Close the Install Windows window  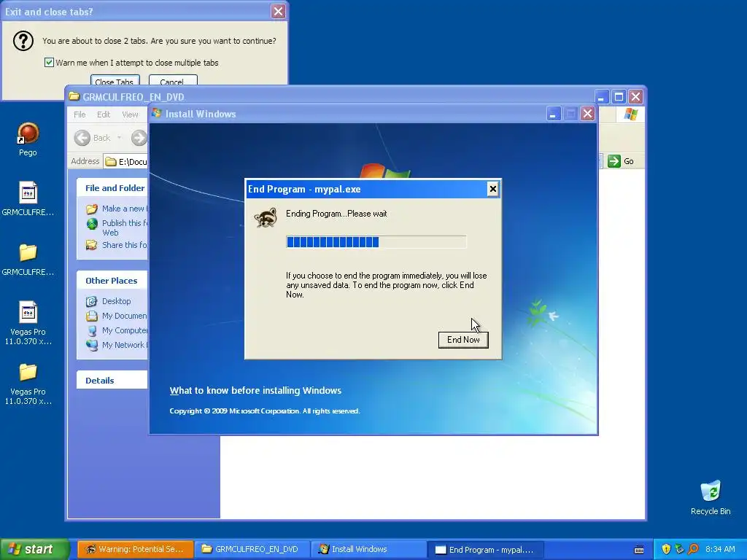coord(587,114)
